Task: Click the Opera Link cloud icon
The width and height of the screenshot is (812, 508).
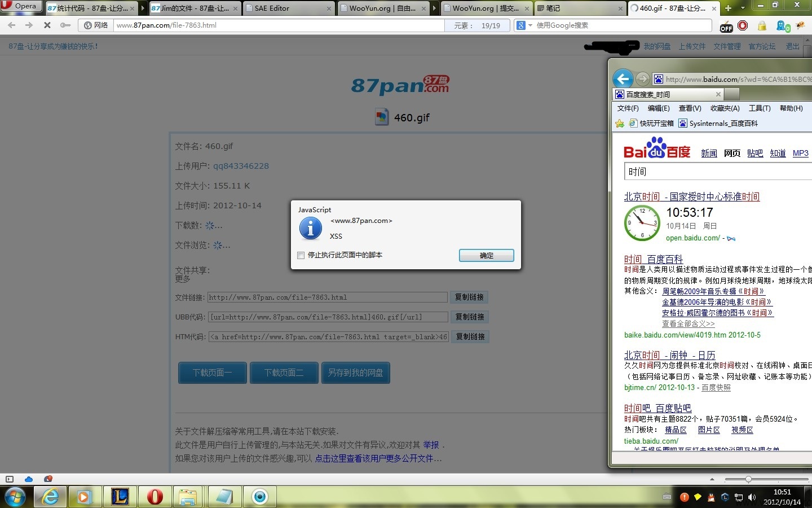Action: pyautogui.click(x=29, y=479)
